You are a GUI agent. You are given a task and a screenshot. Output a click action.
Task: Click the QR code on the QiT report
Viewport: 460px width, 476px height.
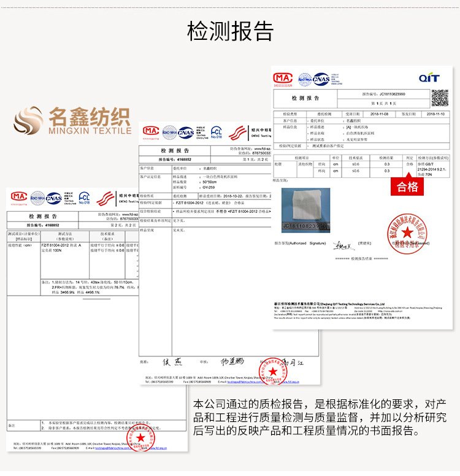coord(440,98)
